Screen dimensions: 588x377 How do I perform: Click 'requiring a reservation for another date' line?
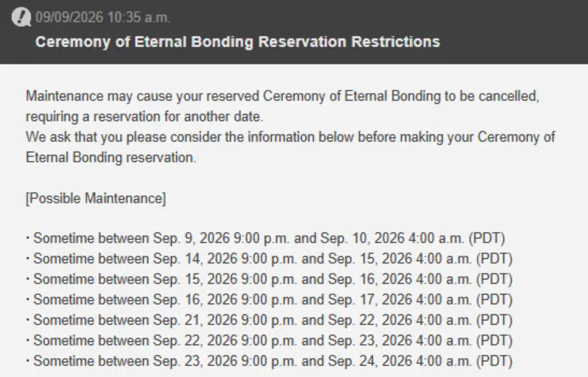[144, 116]
